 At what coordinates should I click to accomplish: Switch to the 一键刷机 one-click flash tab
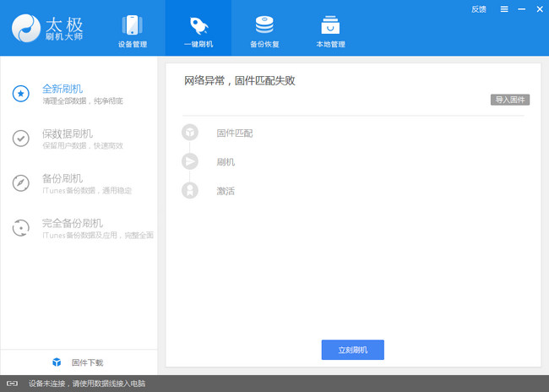point(198,30)
